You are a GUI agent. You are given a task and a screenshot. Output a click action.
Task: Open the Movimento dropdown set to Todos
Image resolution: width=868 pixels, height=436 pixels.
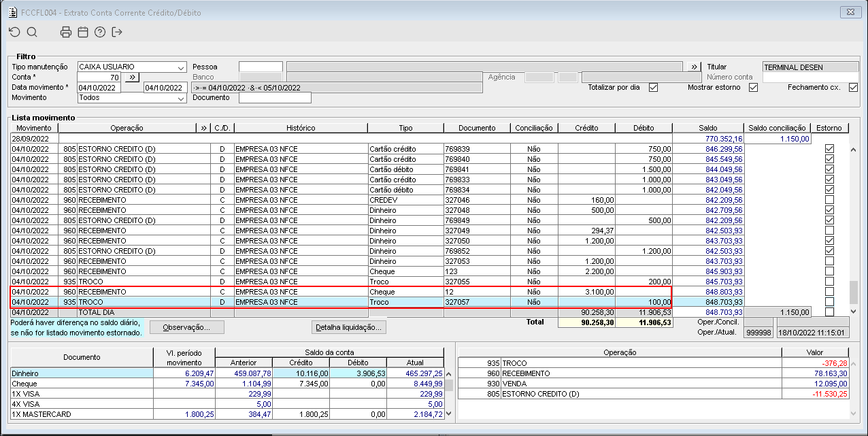click(x=181, y=98)
